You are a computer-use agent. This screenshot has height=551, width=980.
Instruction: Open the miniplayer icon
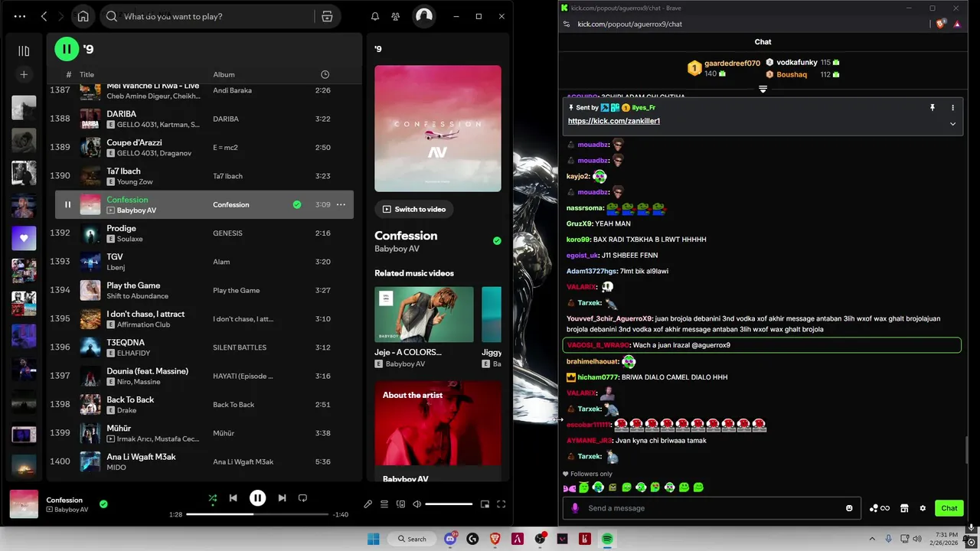[x=485, y=504]
